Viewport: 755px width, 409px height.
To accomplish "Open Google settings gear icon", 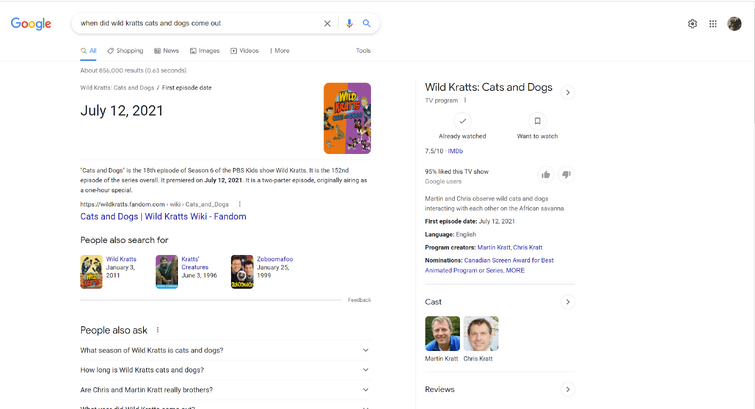I will [x=692, y=24].
